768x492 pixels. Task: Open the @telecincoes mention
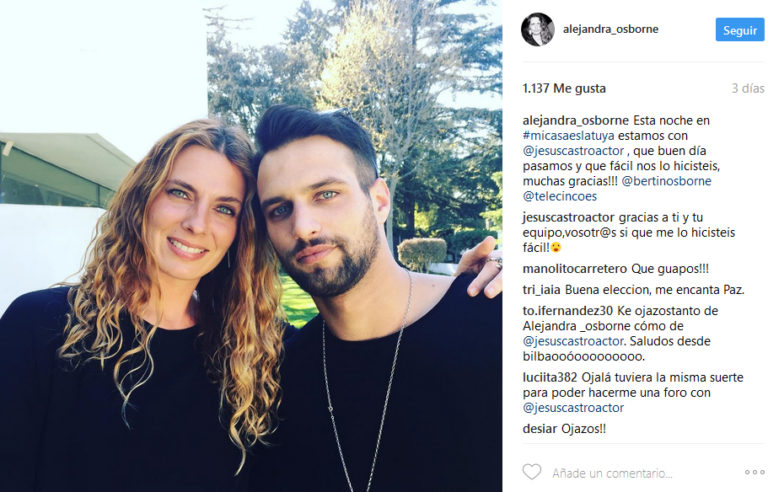pos(559,197)
